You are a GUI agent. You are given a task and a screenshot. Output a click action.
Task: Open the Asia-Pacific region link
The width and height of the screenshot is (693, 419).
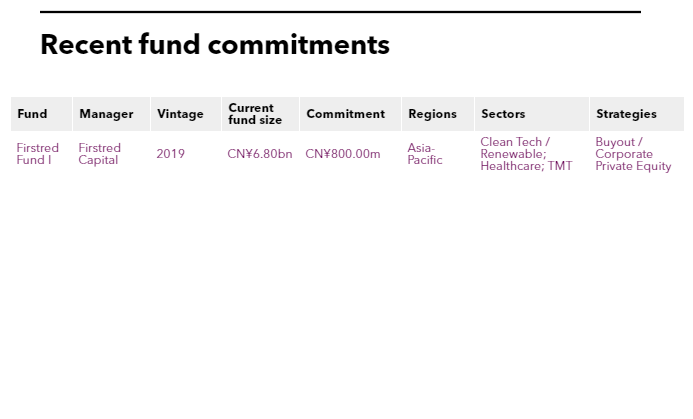424,154
